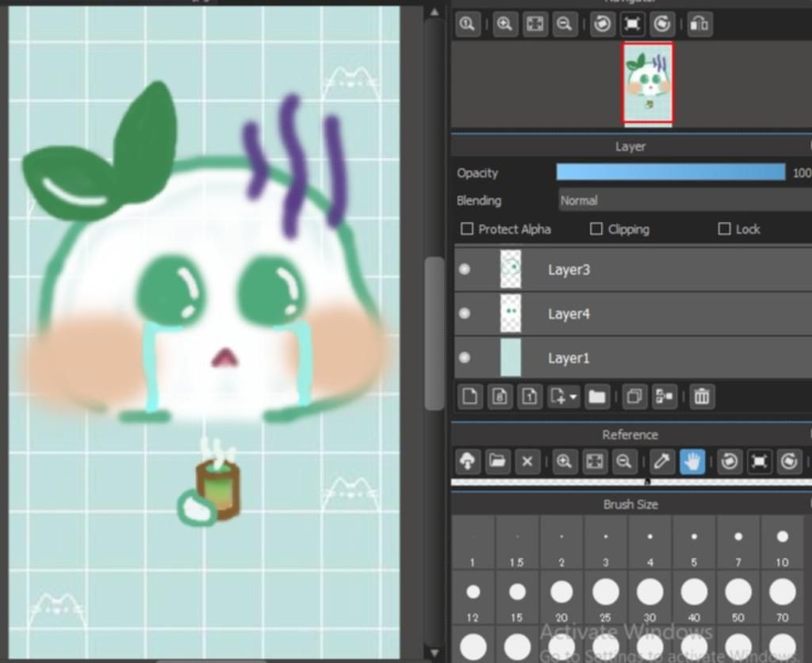
Task: Open the add-layer options dropdown
Action: click(564, 397)
